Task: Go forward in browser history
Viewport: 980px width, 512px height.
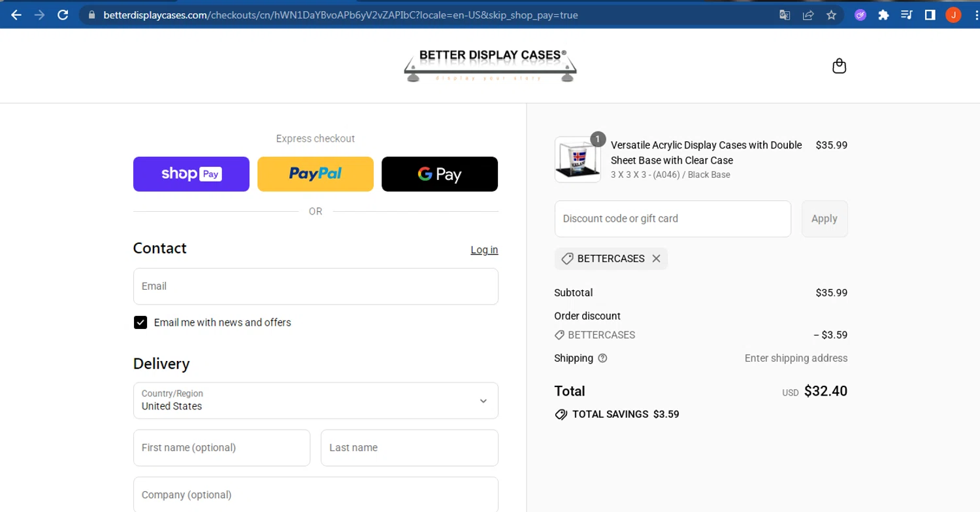Action: pos(39,14)
